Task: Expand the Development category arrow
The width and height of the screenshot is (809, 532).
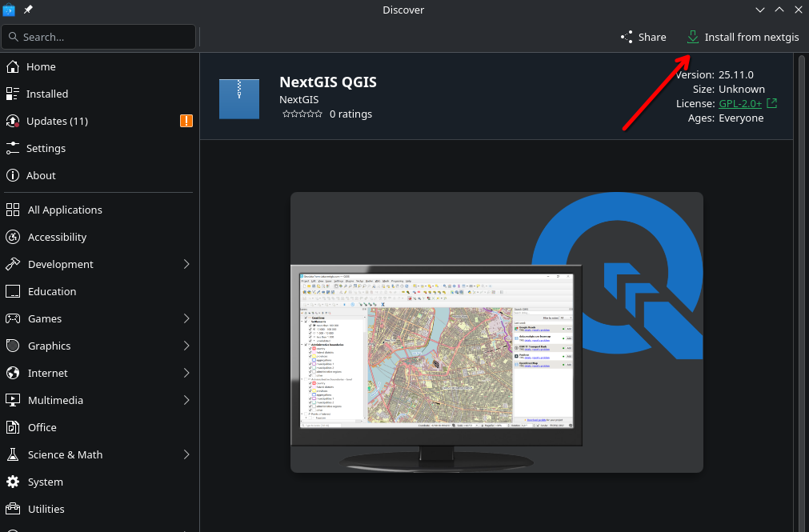Action: [x=186, y=265]
